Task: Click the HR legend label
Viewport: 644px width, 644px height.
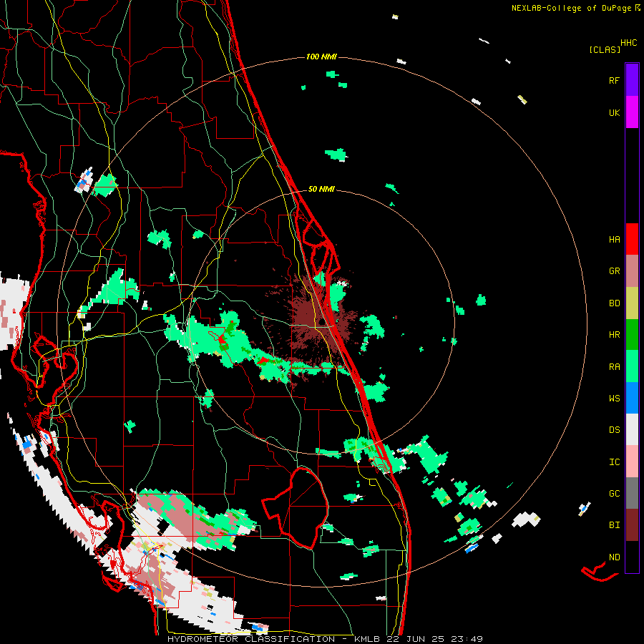Action: point(614,335)
